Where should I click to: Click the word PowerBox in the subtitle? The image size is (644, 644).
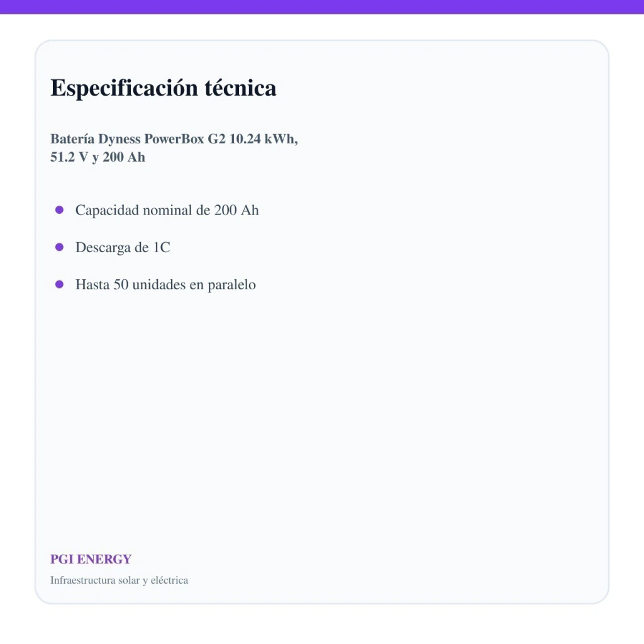pyautogui.click(x=174, y=139)
